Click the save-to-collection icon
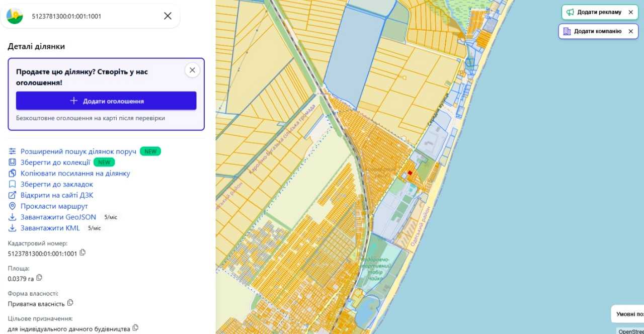Viewport: 644px width, 334px height. [13, 162]
